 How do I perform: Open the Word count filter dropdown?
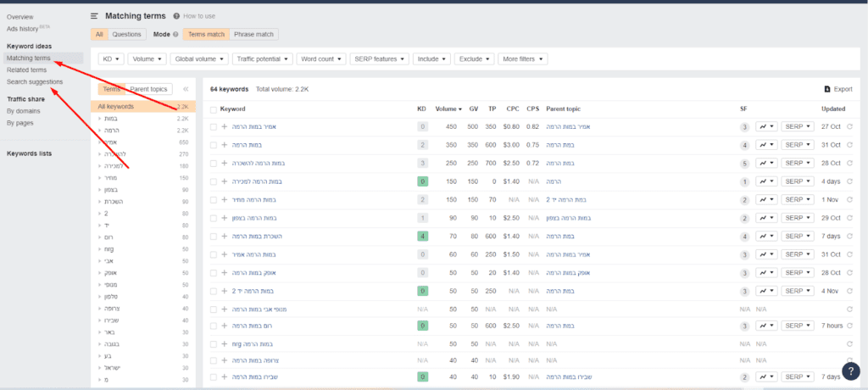tap(321, 58)
